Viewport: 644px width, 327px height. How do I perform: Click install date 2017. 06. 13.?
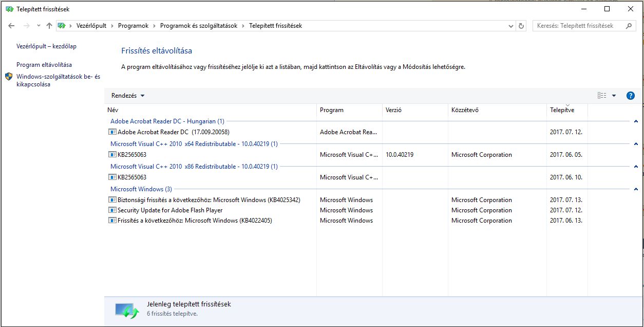tap(566, 221)
